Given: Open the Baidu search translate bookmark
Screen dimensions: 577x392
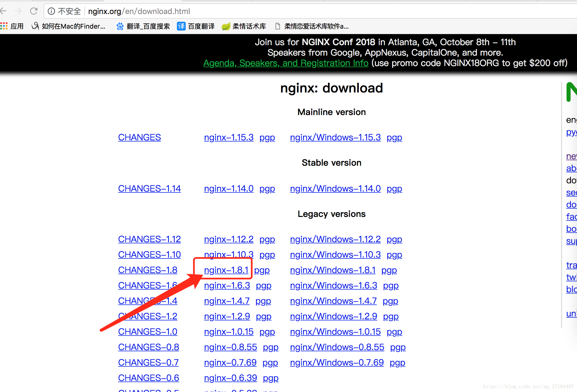Looking at the screenshot, I should pos(143,26).
